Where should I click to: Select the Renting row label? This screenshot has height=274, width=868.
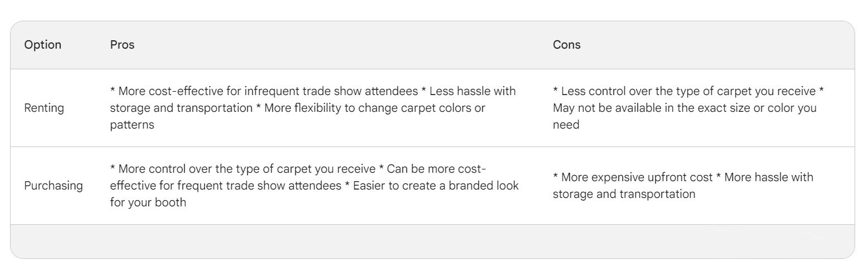pyautogui.click(x=44, y=108)
